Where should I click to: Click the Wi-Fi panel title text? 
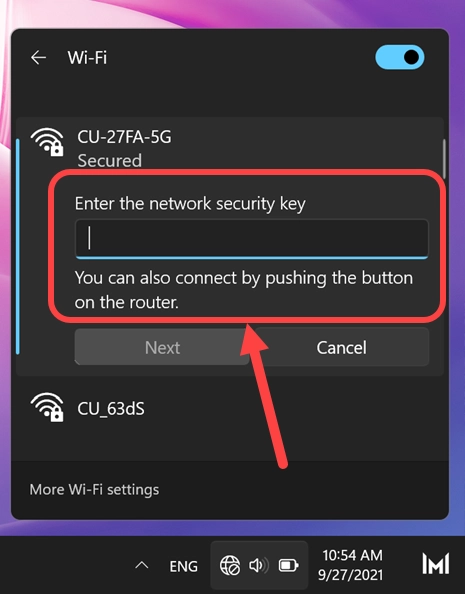click(87, 58)
